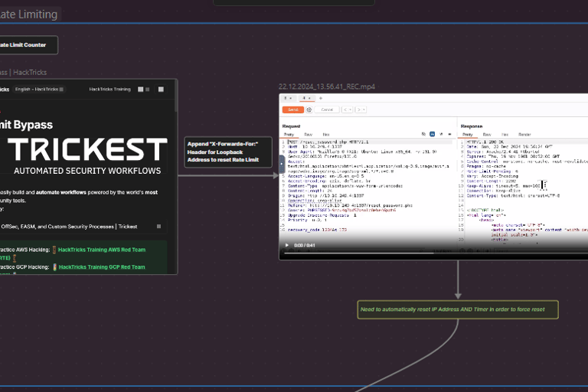The width and height of the screenshot is (588, 392).
Task: Toggle the blue highlighted Request pane icon
Action: [x=432, y=134]
